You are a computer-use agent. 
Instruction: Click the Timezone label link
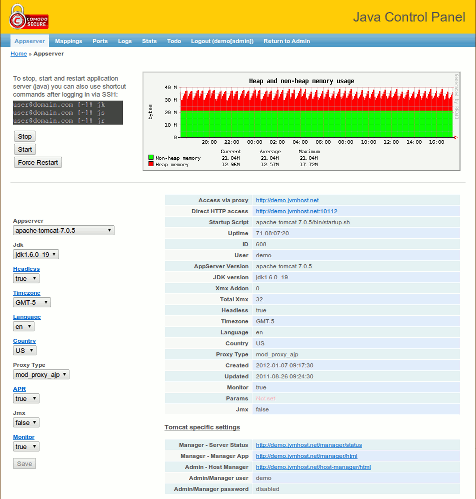pyautogui.click(x=27, y=293)
